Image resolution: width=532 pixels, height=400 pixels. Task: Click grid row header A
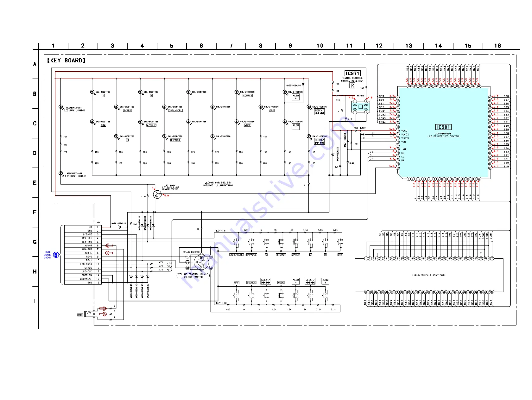[35, 64]
